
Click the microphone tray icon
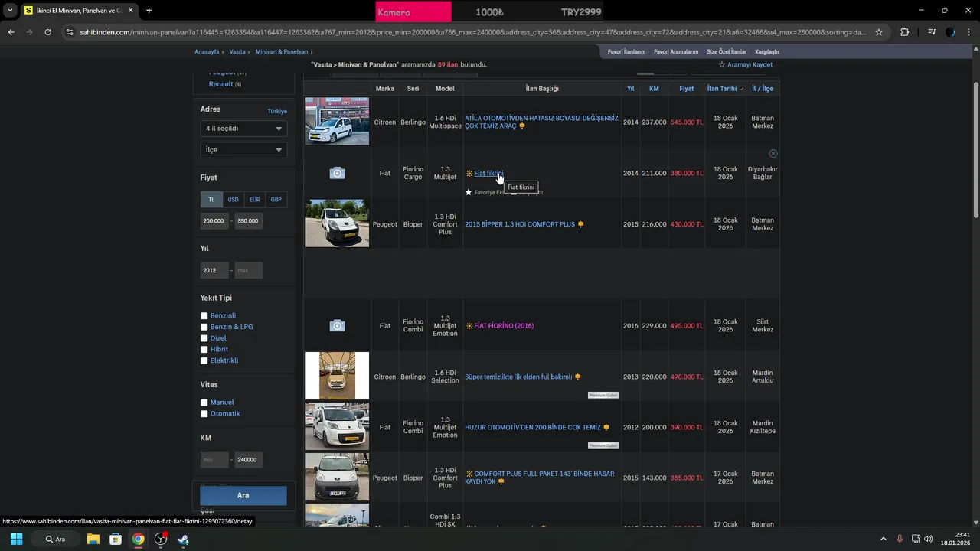[x=900, y=539]
